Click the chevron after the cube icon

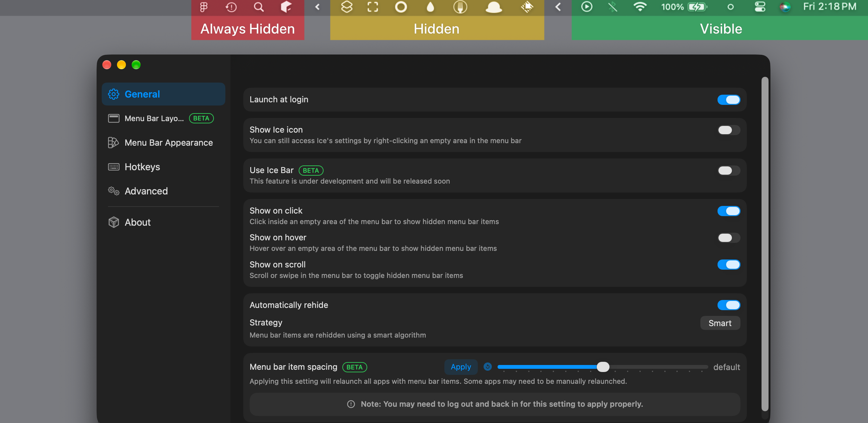tap(317, 7)
